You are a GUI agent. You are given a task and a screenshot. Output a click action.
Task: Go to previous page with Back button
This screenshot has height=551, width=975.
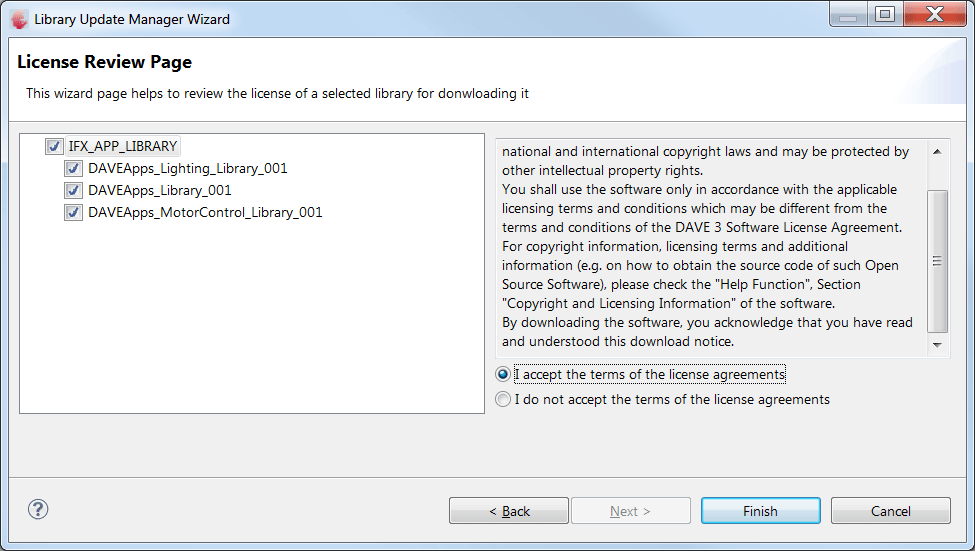click(x=509, y=511)
